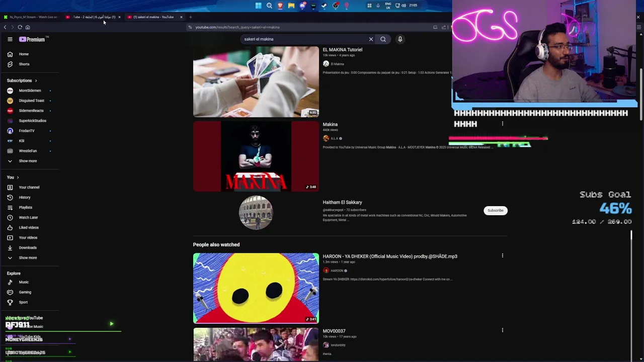This screenshot has height=362, width=644.
Task: Reload the page with refresh icon
Action: tap(20, 27)
